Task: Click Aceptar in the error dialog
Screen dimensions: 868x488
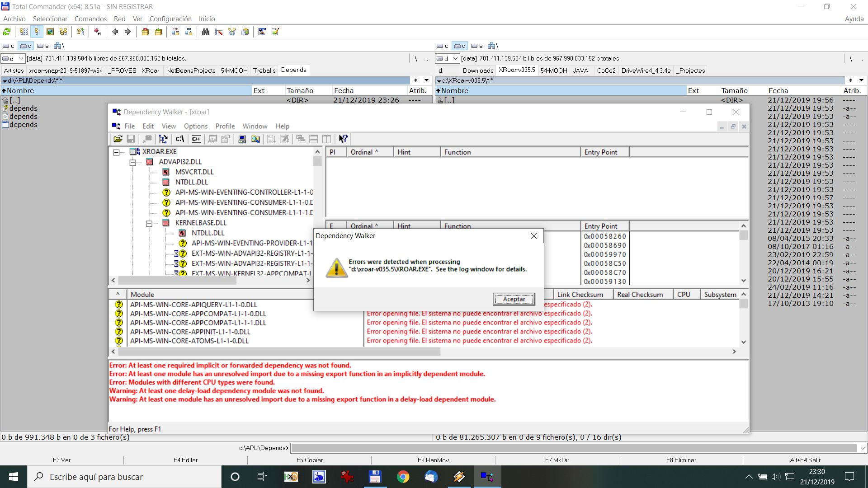Action: click(x=514, y=299)
